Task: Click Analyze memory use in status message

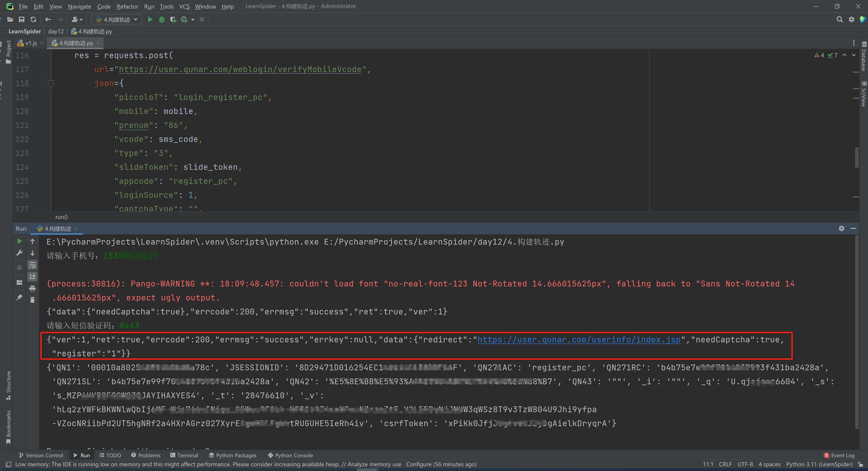Action: pos(374,465)
